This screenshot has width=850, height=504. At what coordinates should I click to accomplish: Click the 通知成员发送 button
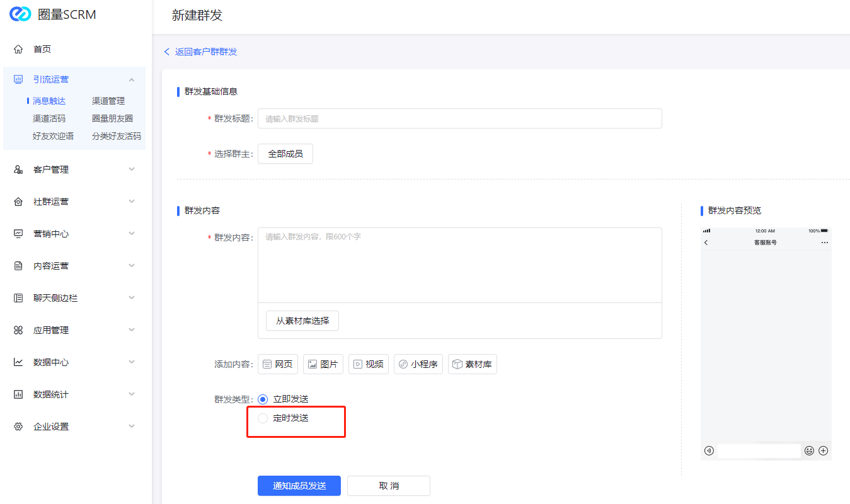299,486
